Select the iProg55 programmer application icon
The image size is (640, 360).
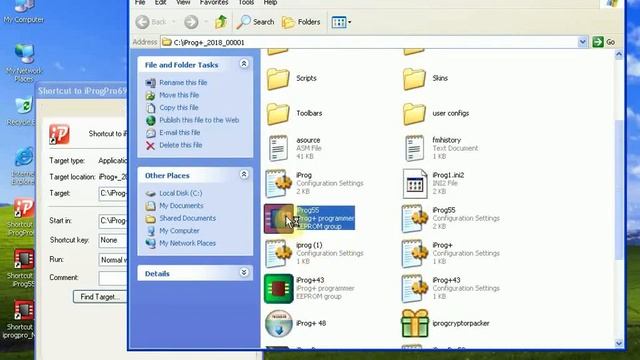point(278,219)
